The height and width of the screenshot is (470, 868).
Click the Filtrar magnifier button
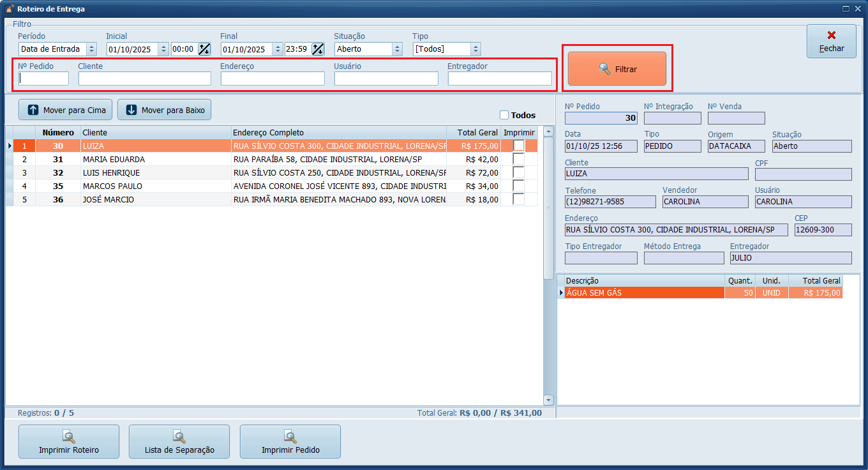tap(617, 69)
